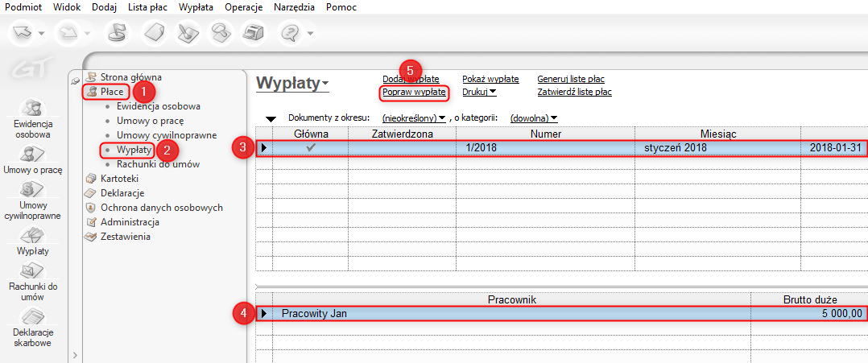This screenshot has height=363, width=868.
Task: Open the Widok menu
Action: pyautogui.click(x=68, y=7)
